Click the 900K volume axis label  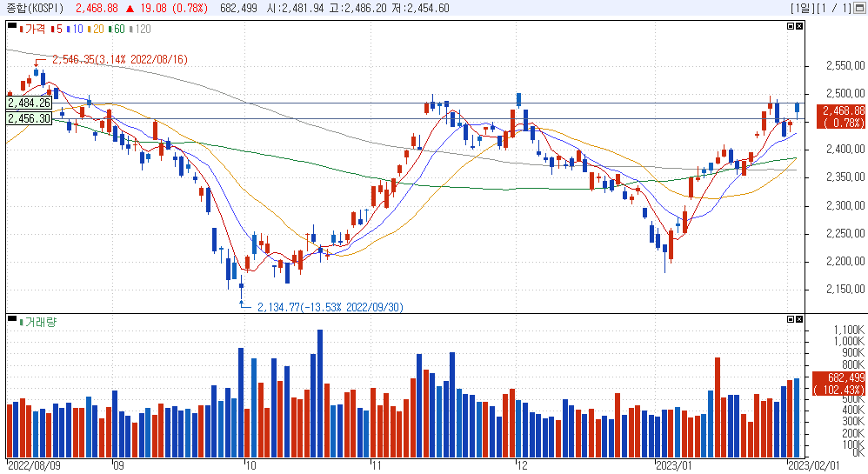852,353
